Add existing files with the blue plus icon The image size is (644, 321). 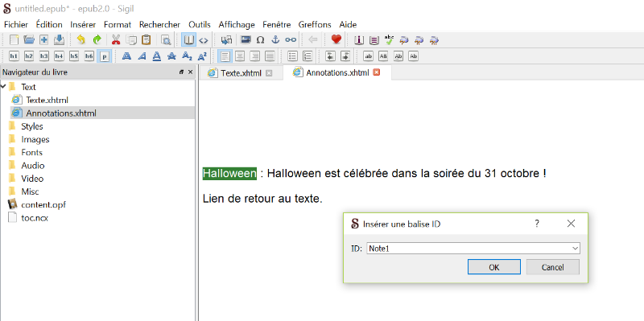[x=44, y=39]
